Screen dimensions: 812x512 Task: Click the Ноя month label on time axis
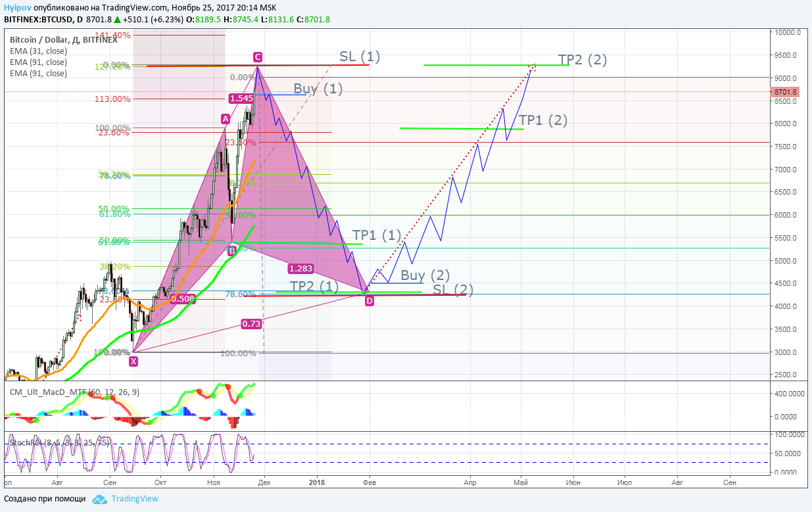(x=213, y=483)
